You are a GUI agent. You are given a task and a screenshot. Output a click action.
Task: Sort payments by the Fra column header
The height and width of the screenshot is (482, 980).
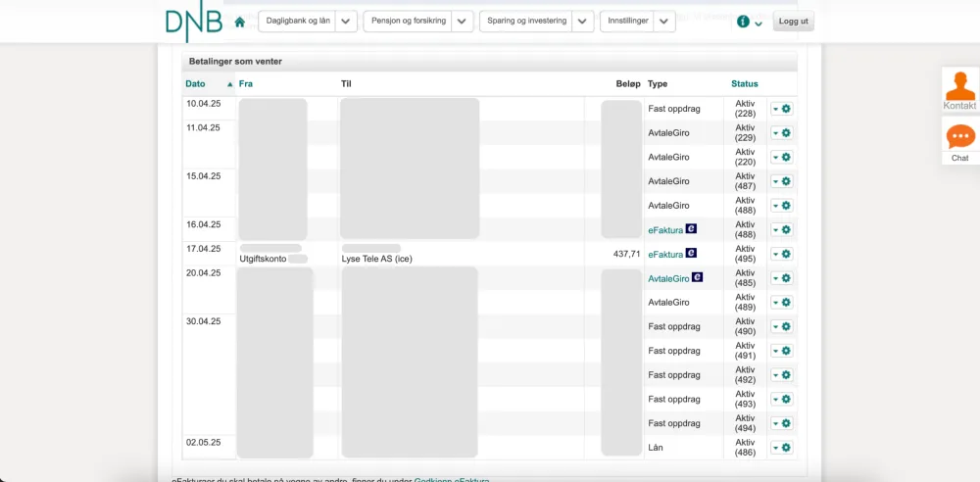pos(246,84)
